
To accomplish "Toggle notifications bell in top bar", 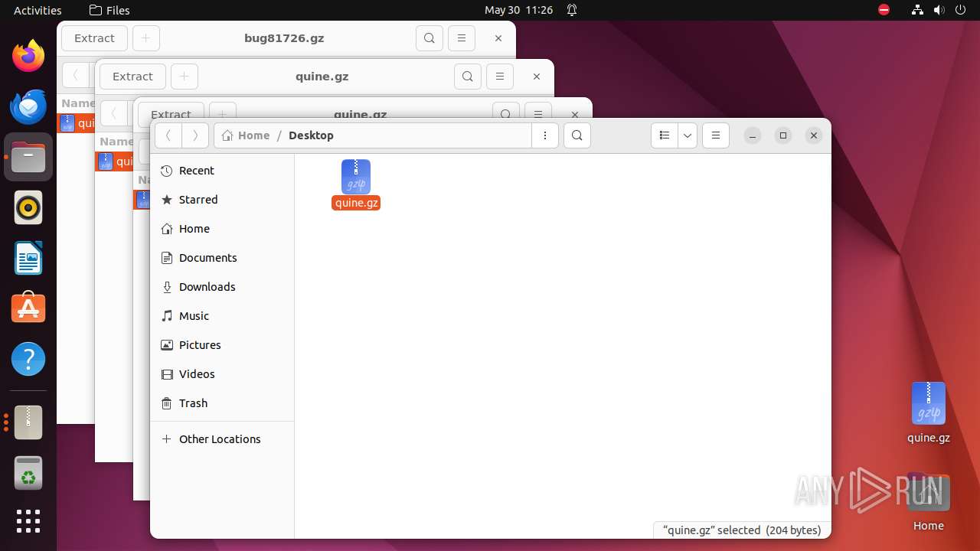I will click(x=572, y=10).
